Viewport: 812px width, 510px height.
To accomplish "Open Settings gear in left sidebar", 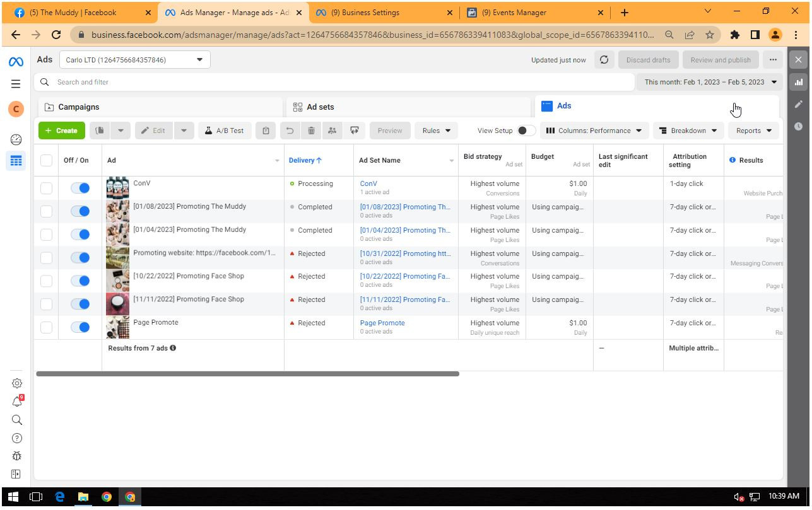I will pos(17,383).
